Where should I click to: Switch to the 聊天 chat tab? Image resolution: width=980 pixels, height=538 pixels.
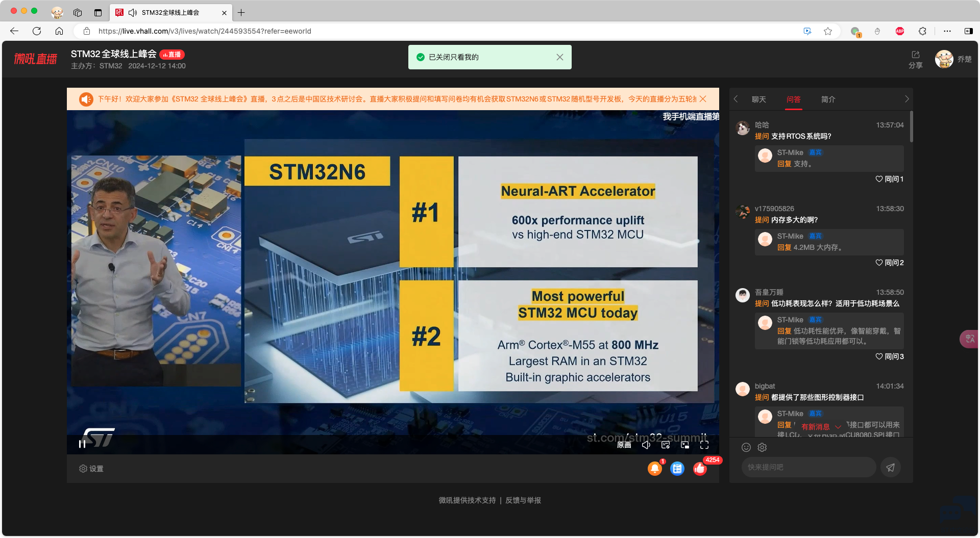coord(759,99)
